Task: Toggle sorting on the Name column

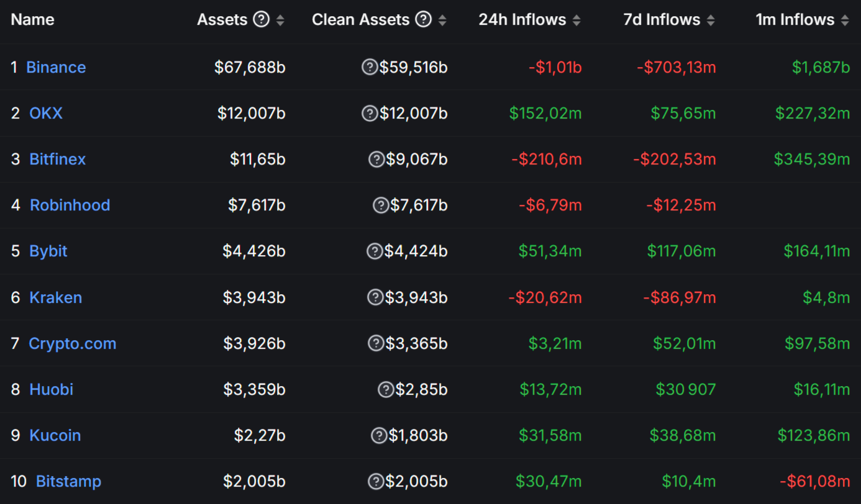Action: [x=32, y=19]
